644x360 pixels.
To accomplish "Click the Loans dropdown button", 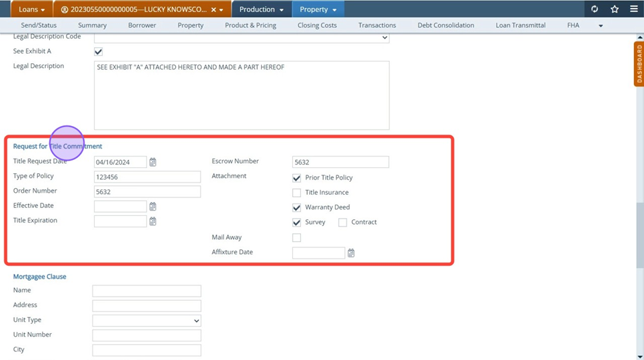I will click(31, 9).
